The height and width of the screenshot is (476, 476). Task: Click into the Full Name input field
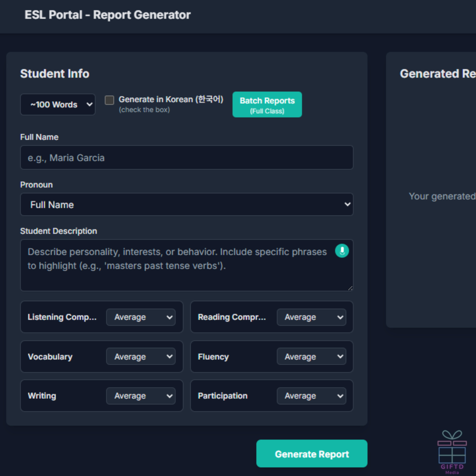[187, 157]
